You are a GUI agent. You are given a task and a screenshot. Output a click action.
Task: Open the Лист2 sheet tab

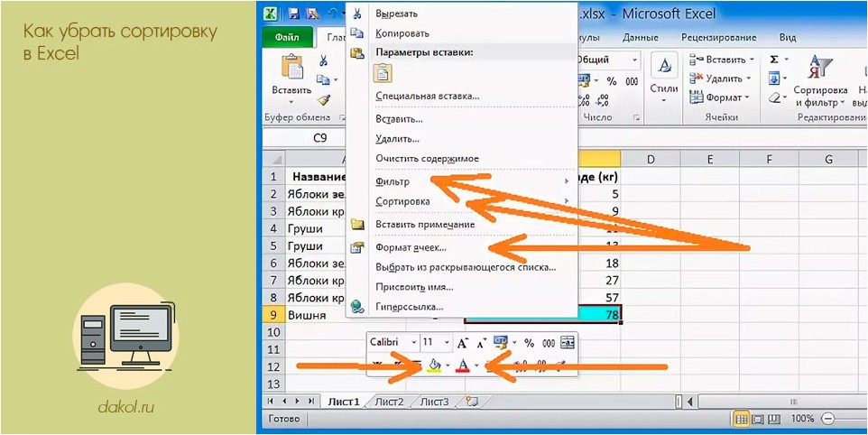point(389,402)
